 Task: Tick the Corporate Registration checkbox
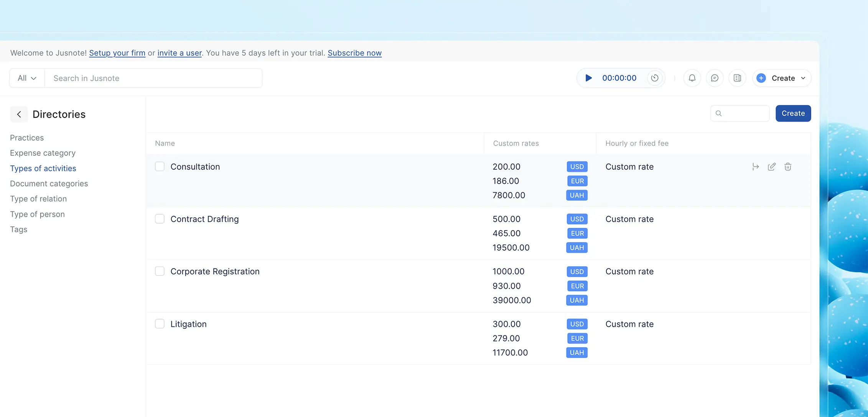point(160,271)
